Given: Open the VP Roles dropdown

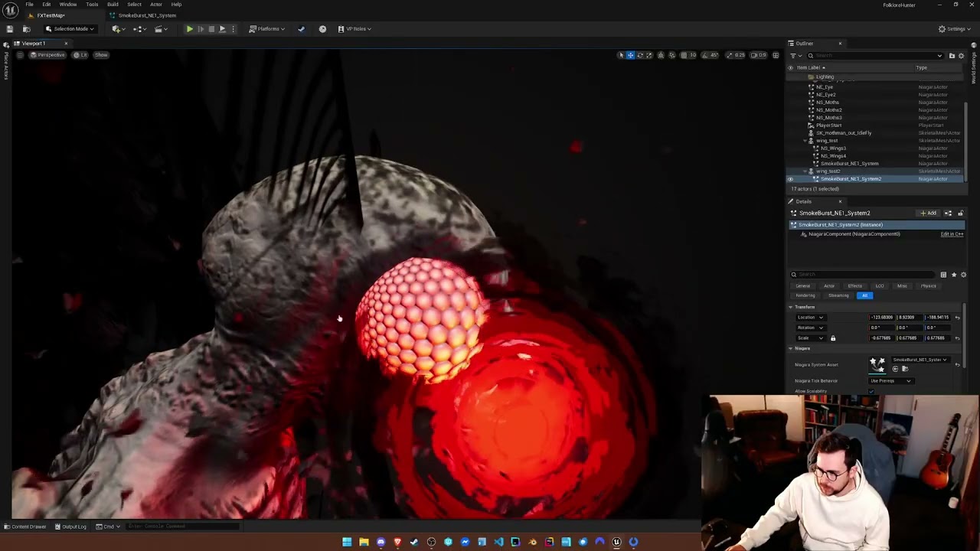Looking at the screenshot, I should point(354,29).
